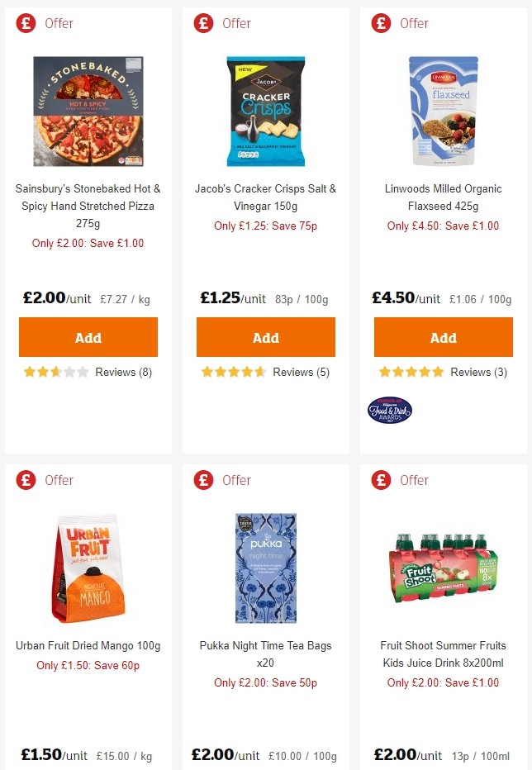Add Linwoods Milled Organic Flaxseed
This screenshot has width=532, height=770.
click(443, 337)
